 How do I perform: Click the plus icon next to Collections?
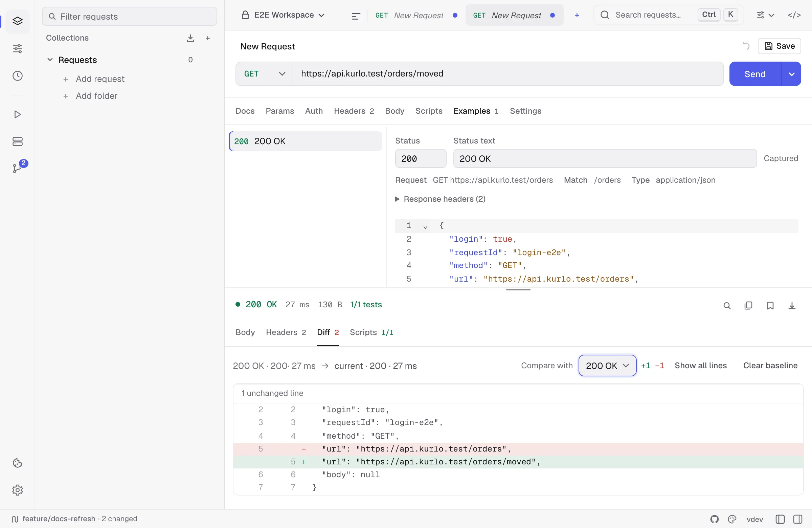(x=208, y=38)
